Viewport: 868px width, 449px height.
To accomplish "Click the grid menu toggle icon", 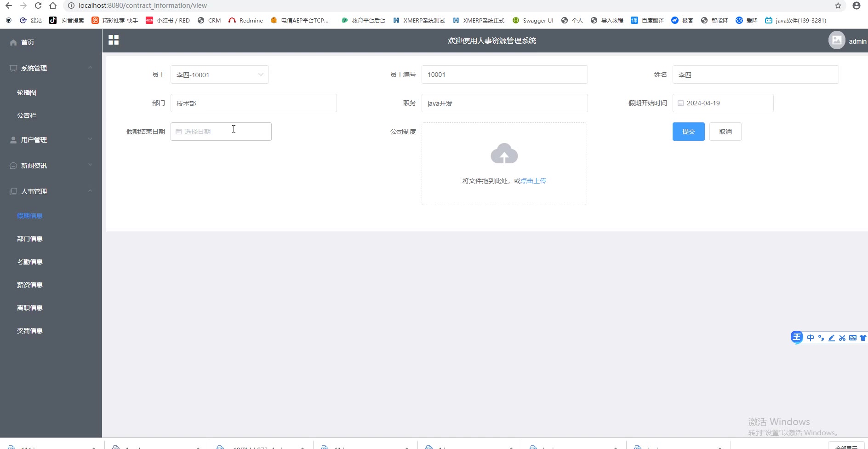I will pyautogui.click(x=114, y=40).
